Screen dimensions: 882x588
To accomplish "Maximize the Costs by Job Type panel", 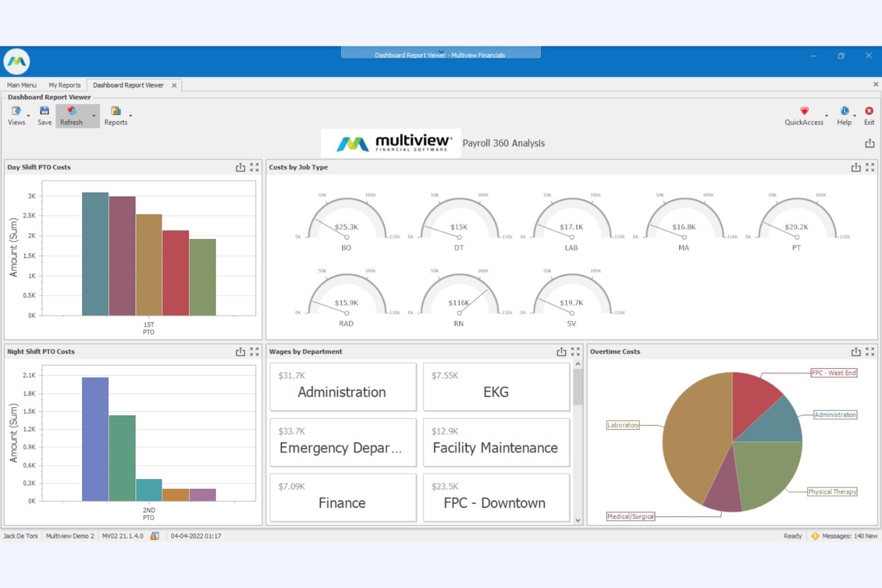I will click(869, 167).
